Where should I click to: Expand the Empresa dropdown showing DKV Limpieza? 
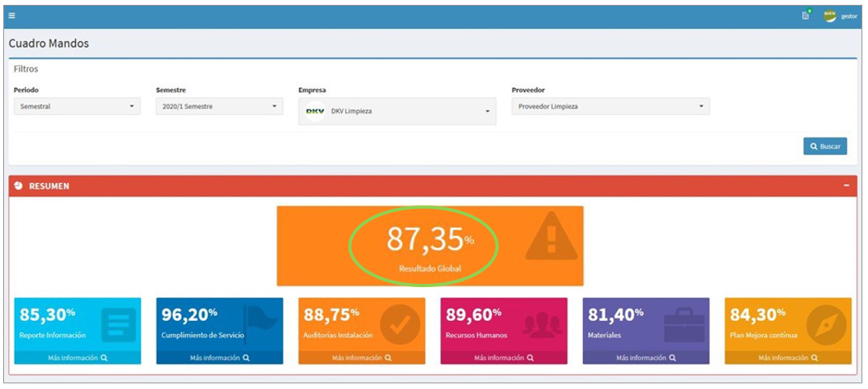coord(398,112)
